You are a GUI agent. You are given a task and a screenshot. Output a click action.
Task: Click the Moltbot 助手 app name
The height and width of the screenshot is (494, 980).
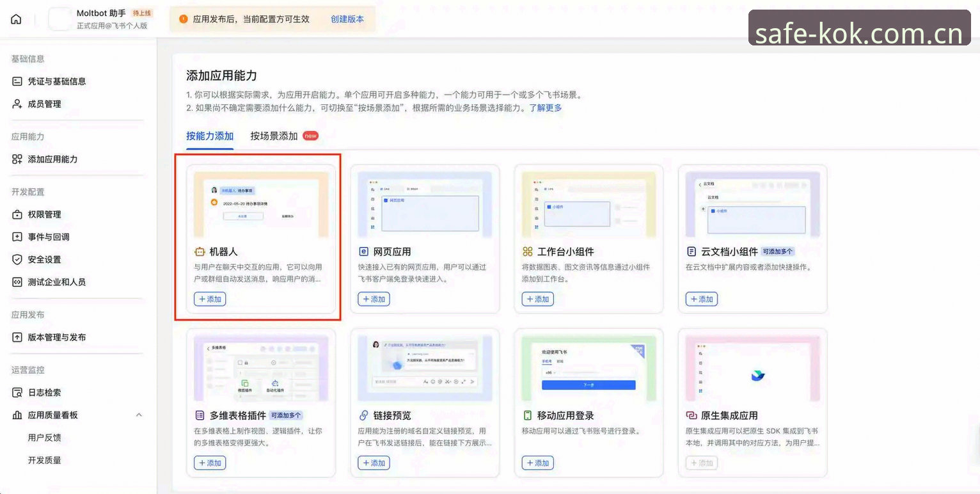pyautogui.click(x=101, y=13)
